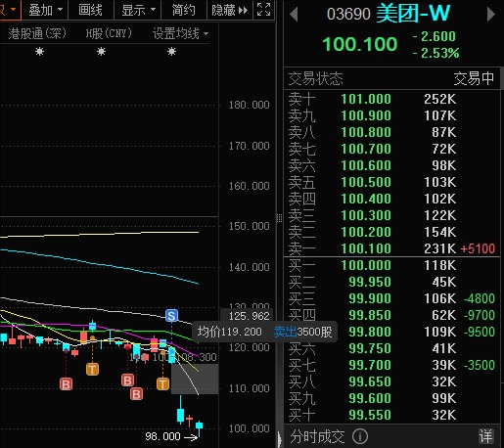The height and width of the screenshot is (448, 504).
Task: Select 买三 price 99.900
Action: click(370, 298)
